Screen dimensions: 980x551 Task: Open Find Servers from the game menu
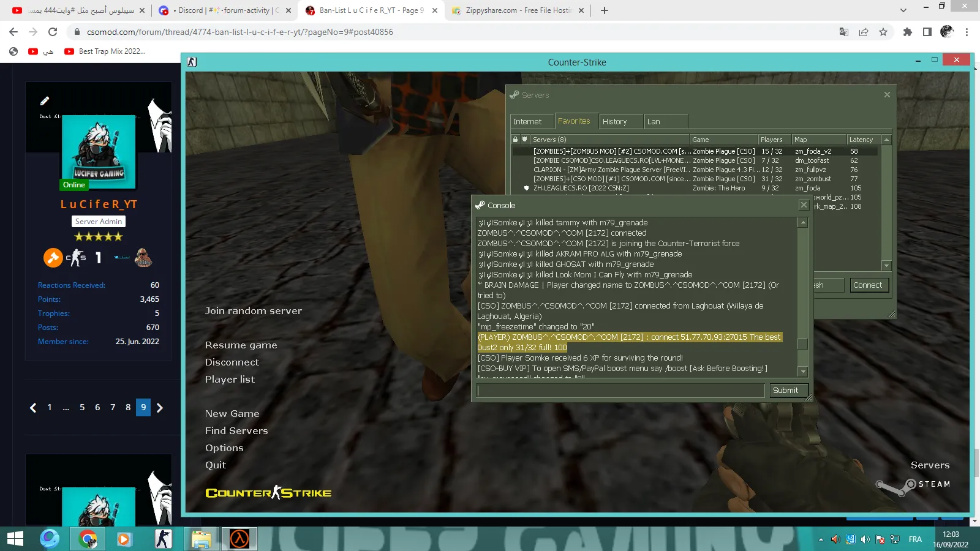pos(236,431)
